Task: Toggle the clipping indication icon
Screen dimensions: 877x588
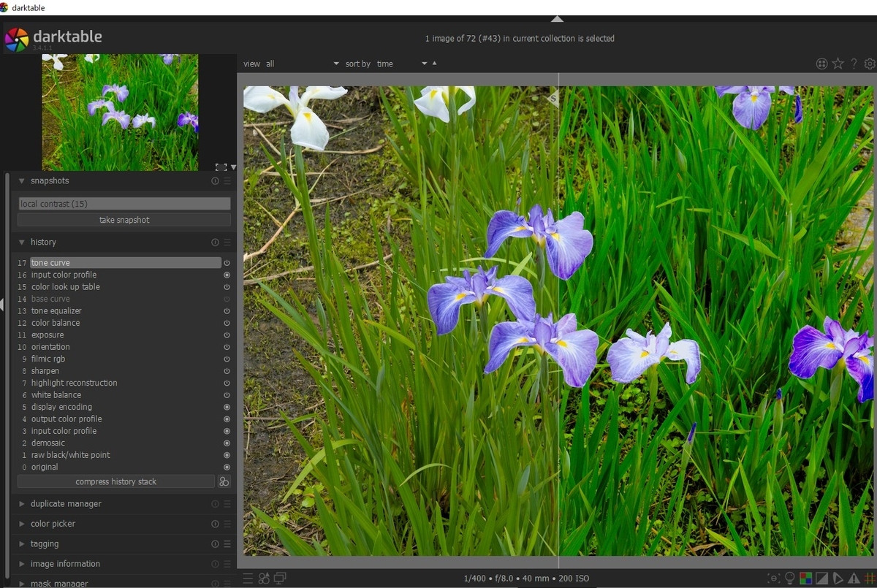Action: (821, 579)
